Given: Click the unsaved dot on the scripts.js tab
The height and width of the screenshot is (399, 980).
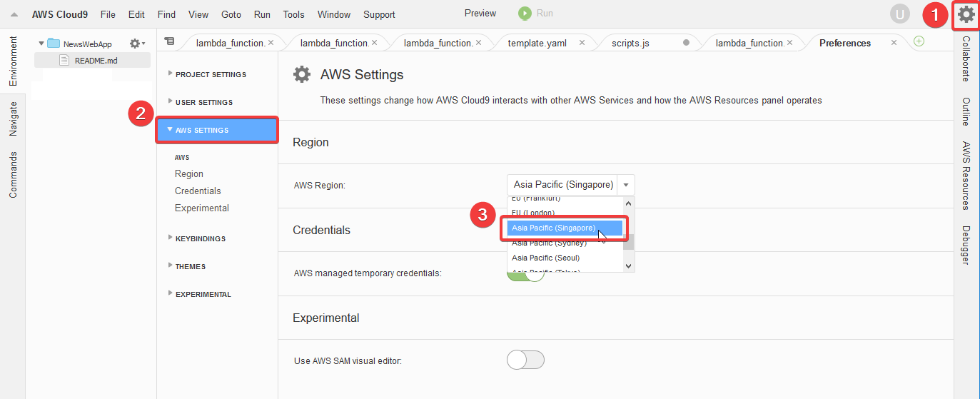Looking at the screenshot, I should pos(687,43).
